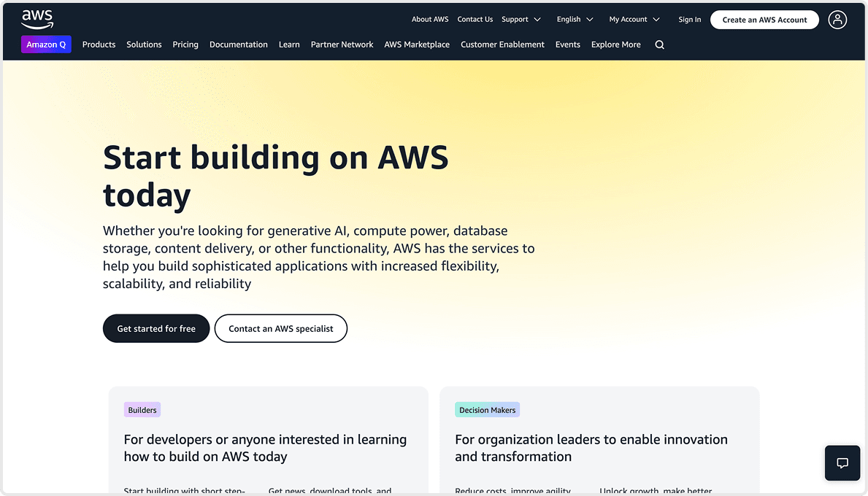Open the Solutions menu
This screenshot has height=496, width=868.
point(144,44)
